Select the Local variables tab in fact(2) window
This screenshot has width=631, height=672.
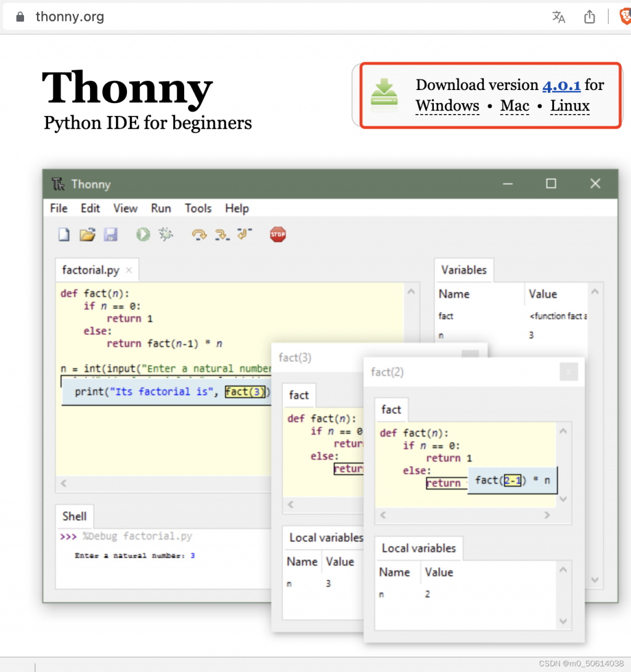tap(419, 548)
